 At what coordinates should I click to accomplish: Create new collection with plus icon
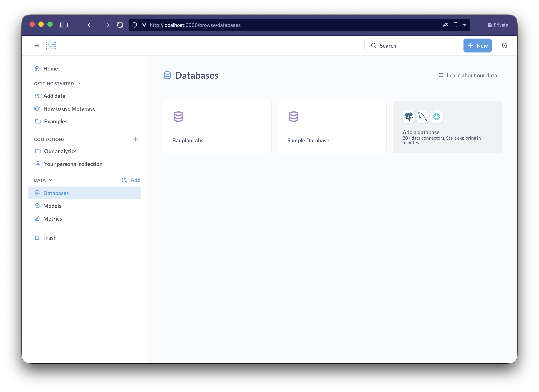pyautogui.click(x=136, y=139)
